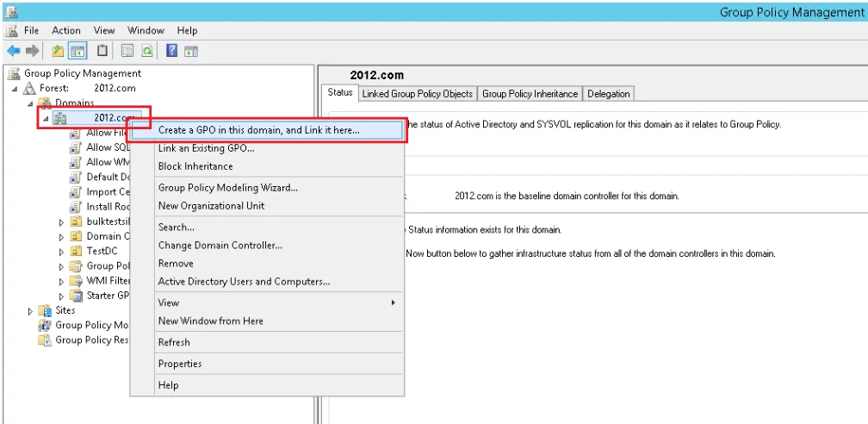Choose New Window from Here
868x424 pixels.
click(x=267, y=321)
